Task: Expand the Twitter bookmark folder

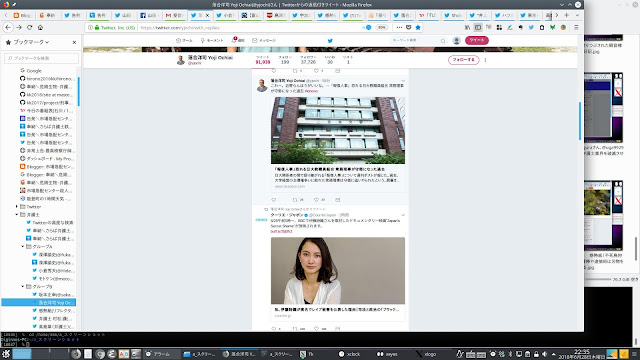Action: tap(17, 207)
